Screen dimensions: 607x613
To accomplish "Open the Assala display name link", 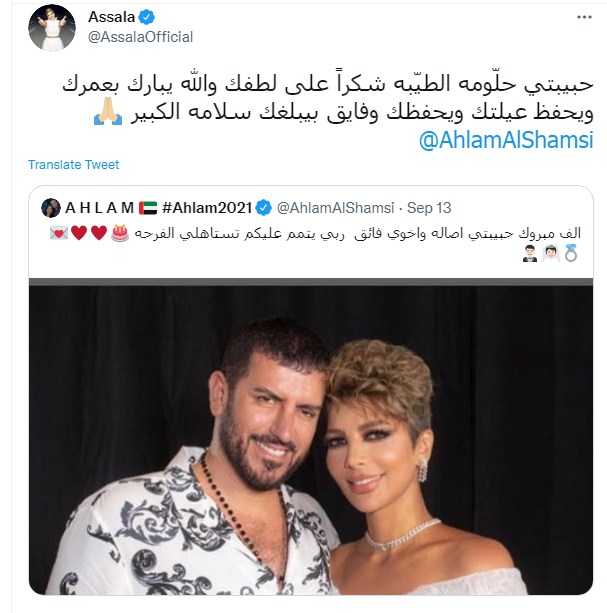I will pyautogui.click(x=111, y=17).
